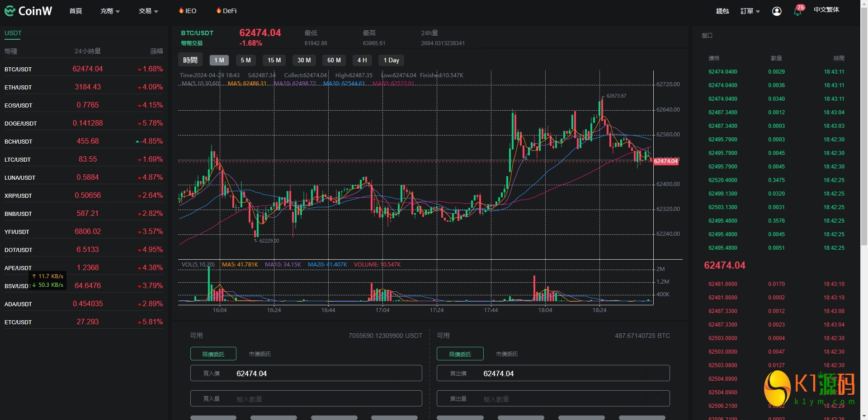
Task: Click order book ask price 62499.1300
Action: pyautogui.click(x=723, y=194)
